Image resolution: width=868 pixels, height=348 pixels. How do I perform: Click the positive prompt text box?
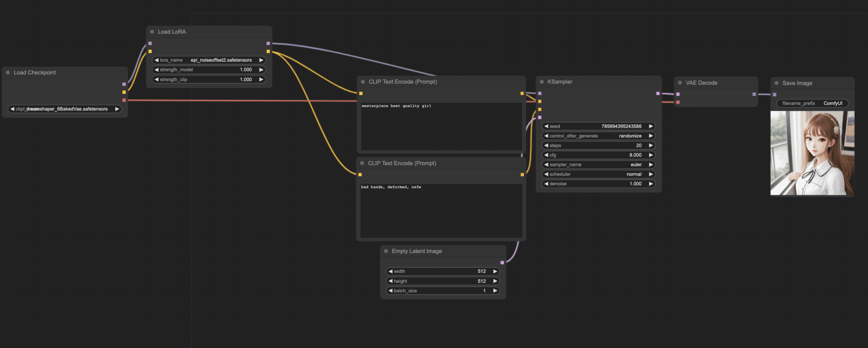(x=441, y=126)
